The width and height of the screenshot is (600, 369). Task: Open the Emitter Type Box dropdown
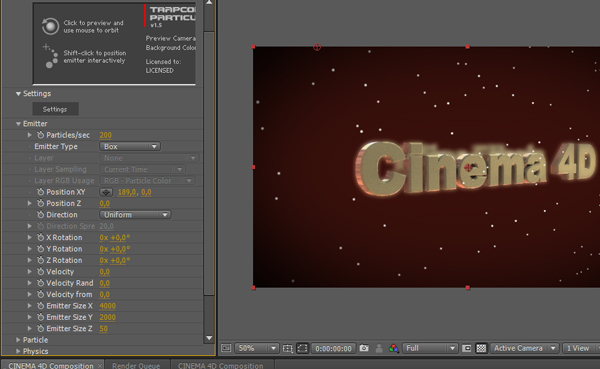[130, 147]
